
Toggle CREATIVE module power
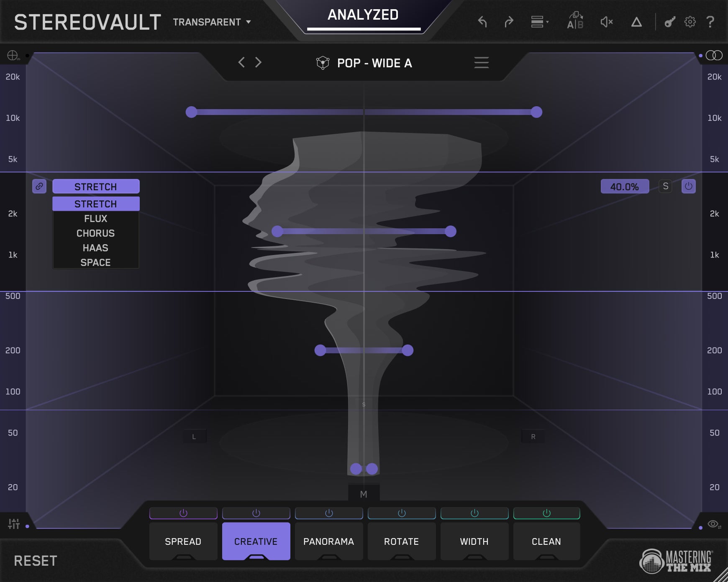point(256,513)
